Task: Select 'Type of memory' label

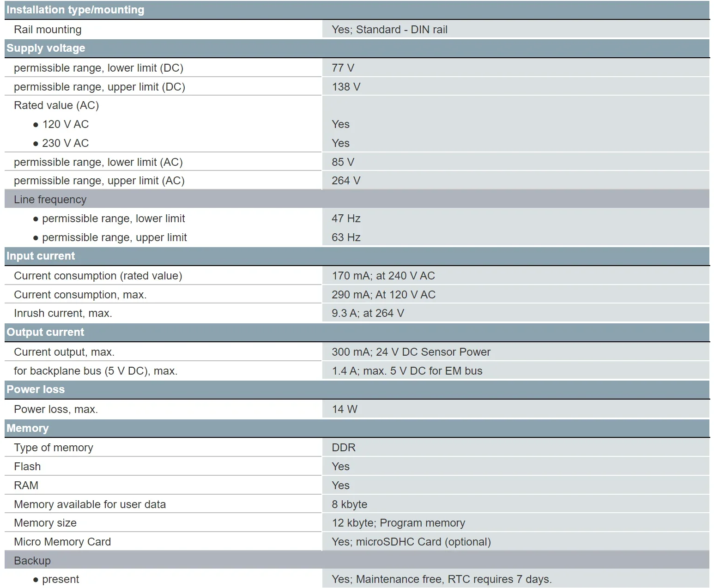Action: 54,448
